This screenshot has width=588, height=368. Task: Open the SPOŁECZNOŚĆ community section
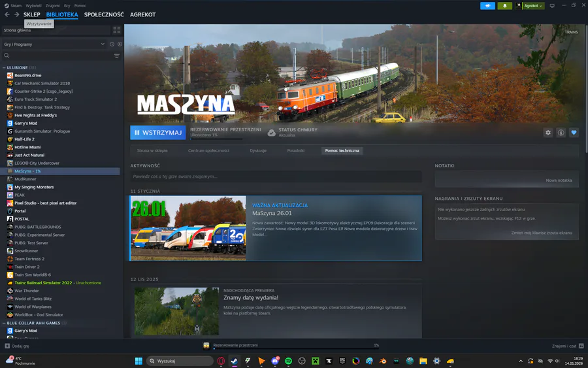click(x=104, y=14)
